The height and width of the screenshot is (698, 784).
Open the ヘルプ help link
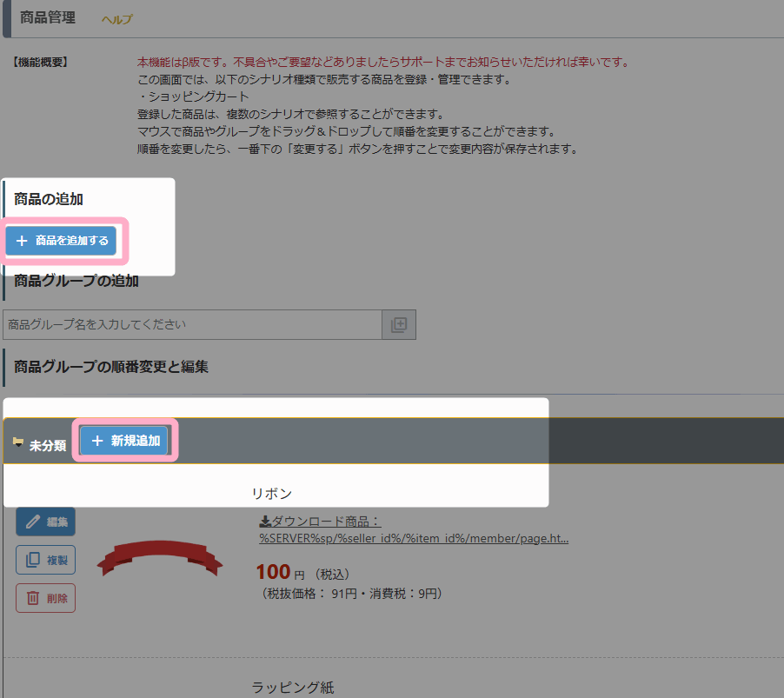117,19
